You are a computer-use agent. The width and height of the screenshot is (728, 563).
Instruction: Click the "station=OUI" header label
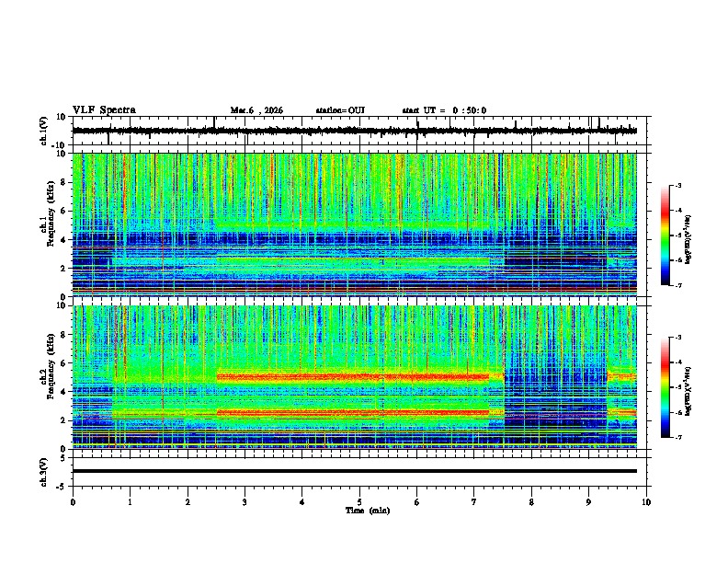(x=340, y=110)
